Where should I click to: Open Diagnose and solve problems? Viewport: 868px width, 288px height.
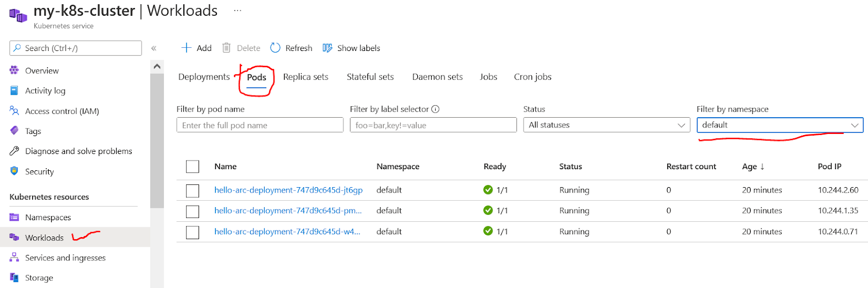click(79, 151)
